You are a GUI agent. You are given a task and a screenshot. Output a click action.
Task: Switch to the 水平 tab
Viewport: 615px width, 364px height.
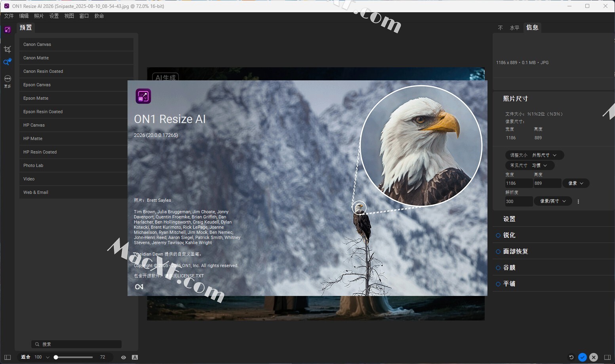(514, 28)
